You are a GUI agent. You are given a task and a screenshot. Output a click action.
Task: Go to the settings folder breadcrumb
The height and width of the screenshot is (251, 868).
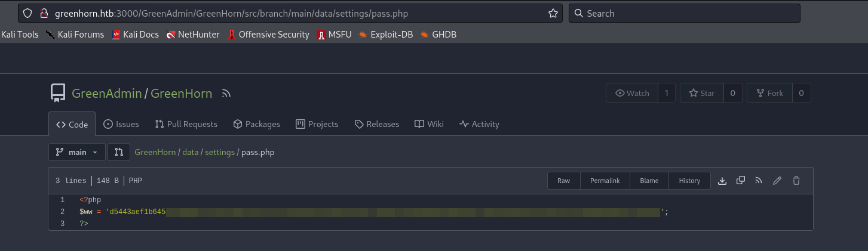click(220, 152)
